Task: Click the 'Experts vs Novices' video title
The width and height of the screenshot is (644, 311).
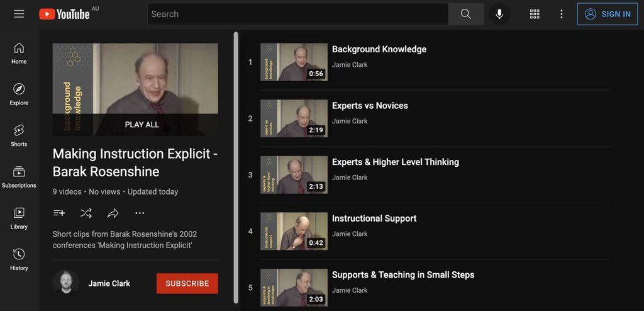Action: pyautogui.click(x=370, y=106)
